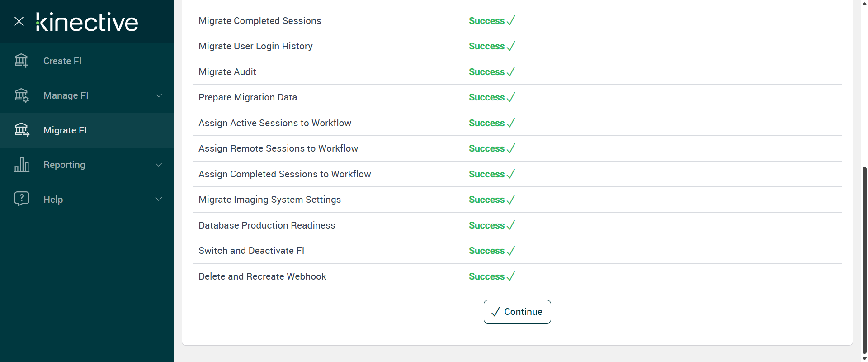Click the checkmark icon on Continue button
This screenshot has width=868, height=362.
point(495,312)
